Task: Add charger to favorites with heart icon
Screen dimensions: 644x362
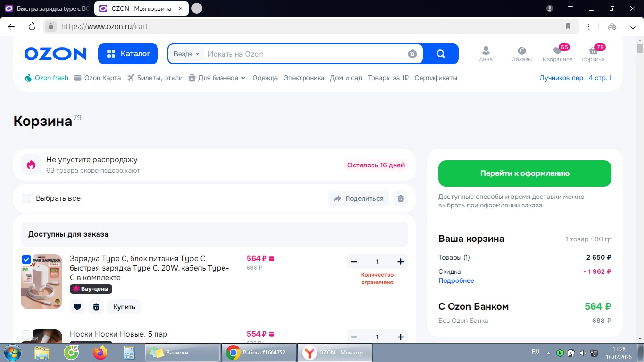Action: tap(77, 307)
